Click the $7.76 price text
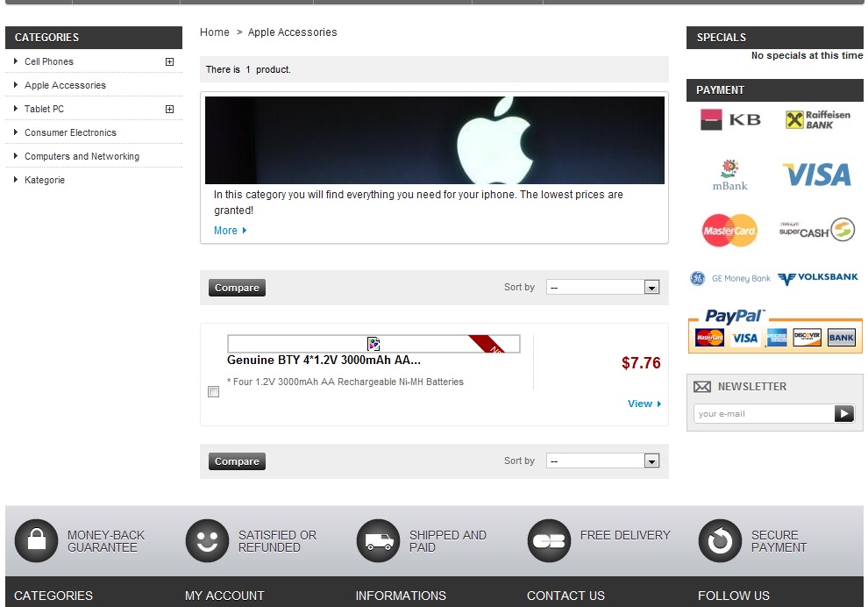Screen dimensions: 868x607 coord(641,363)
